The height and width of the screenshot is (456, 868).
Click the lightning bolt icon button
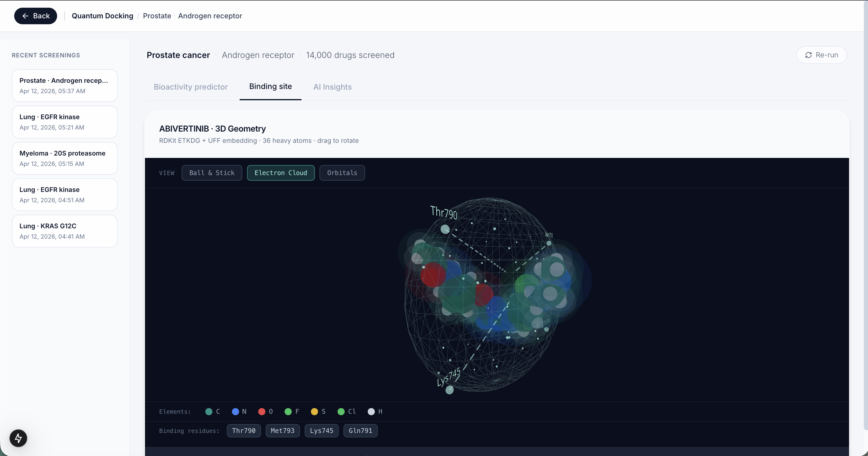[x=18, y=438]
